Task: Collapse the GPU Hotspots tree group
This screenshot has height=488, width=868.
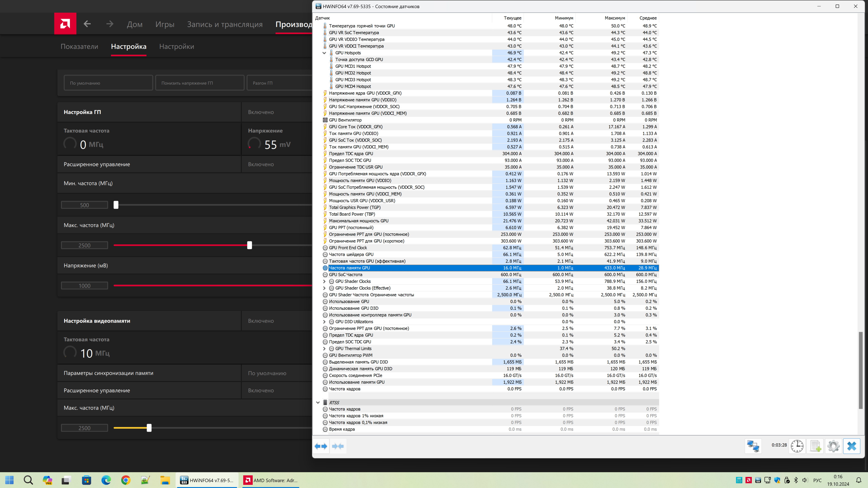Action: pyautogui.click(x=324, y=53)
